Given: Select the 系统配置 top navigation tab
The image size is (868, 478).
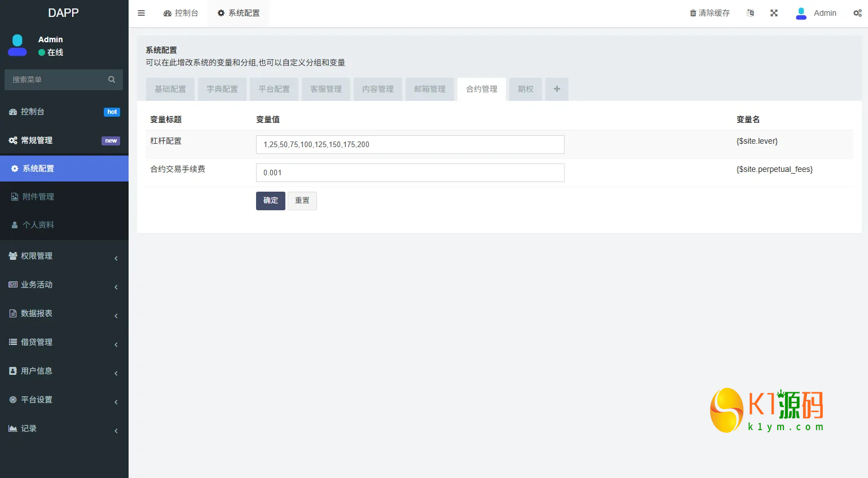Looking at the screenshot, I should point(239,13).
